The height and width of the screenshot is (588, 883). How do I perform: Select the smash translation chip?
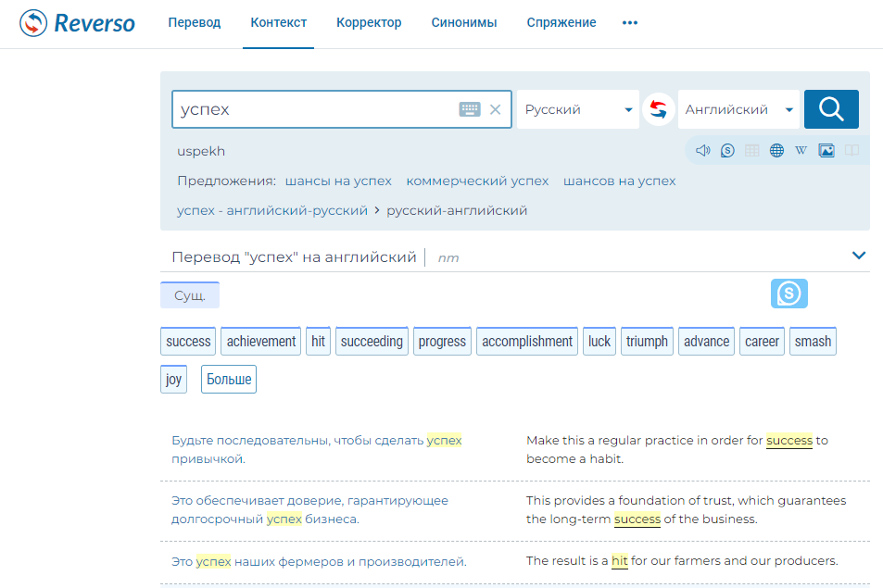pyautogui.click(x=813, y=342)
